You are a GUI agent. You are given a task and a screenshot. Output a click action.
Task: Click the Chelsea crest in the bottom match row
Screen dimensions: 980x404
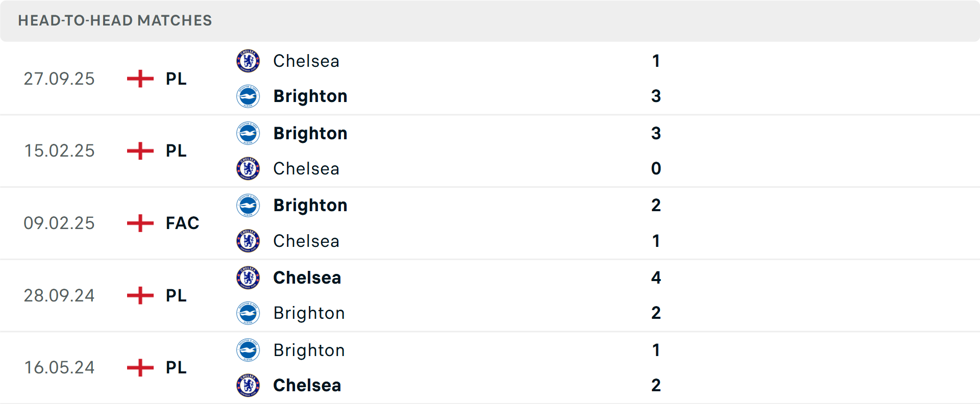click(x=248, y=386)
